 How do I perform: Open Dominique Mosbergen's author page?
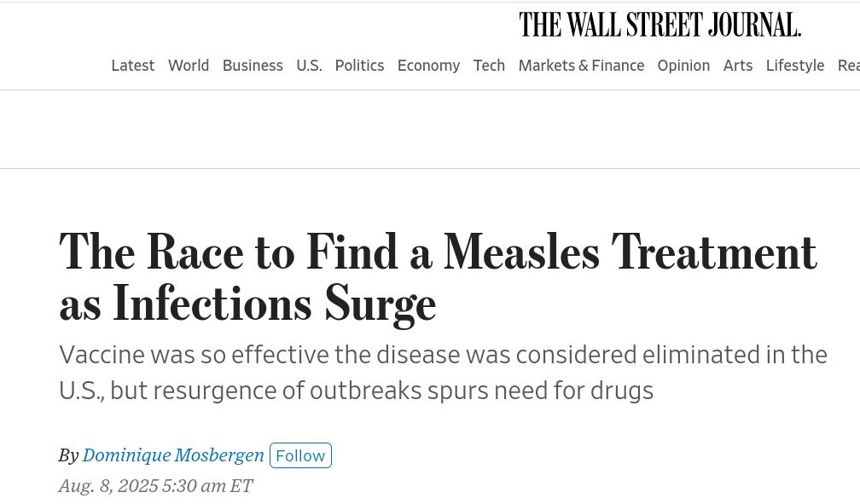pyautogui.click(x=173, y=455)
